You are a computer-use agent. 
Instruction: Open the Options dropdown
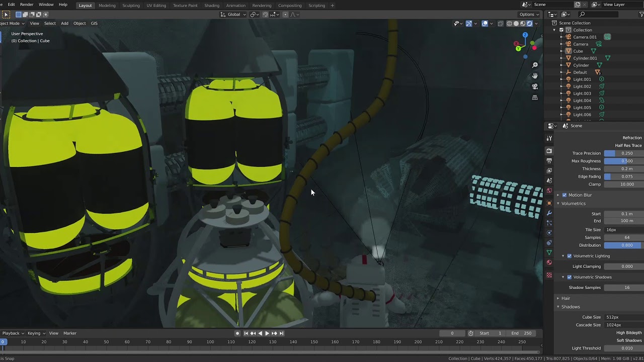[529, 14]
